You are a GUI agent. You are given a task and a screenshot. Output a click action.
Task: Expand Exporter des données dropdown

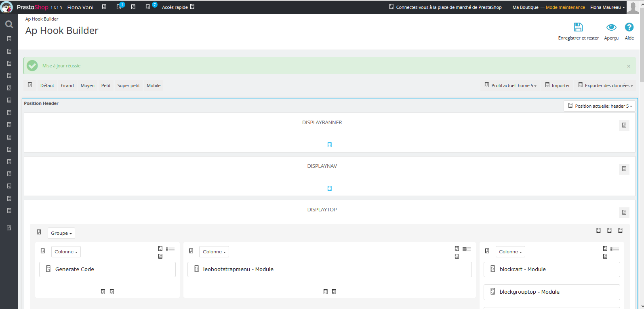click(605, 86)
